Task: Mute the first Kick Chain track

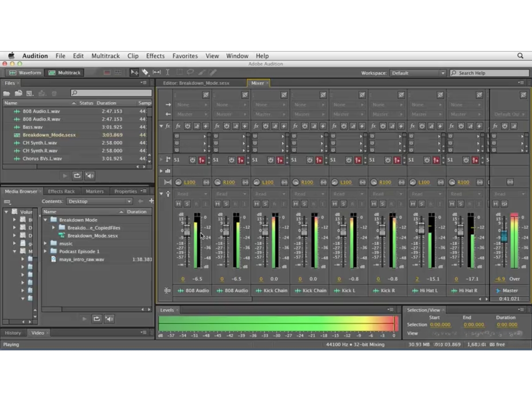Action: 256,203
